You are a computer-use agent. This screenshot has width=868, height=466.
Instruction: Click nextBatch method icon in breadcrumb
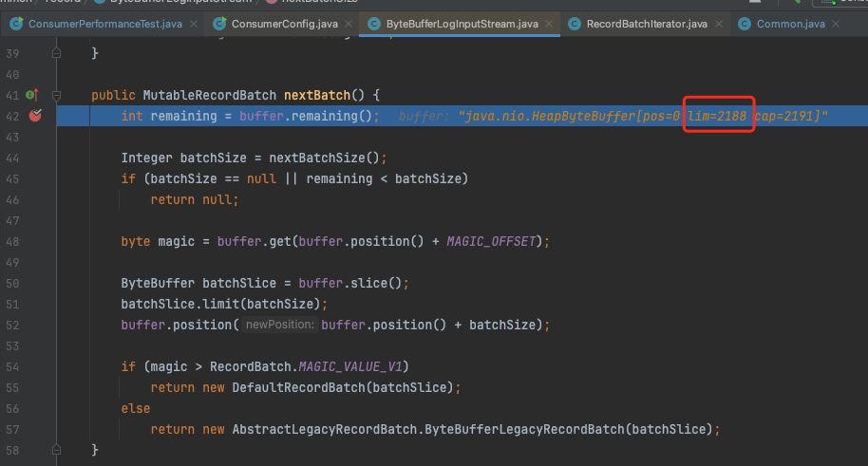pos(274,2)
